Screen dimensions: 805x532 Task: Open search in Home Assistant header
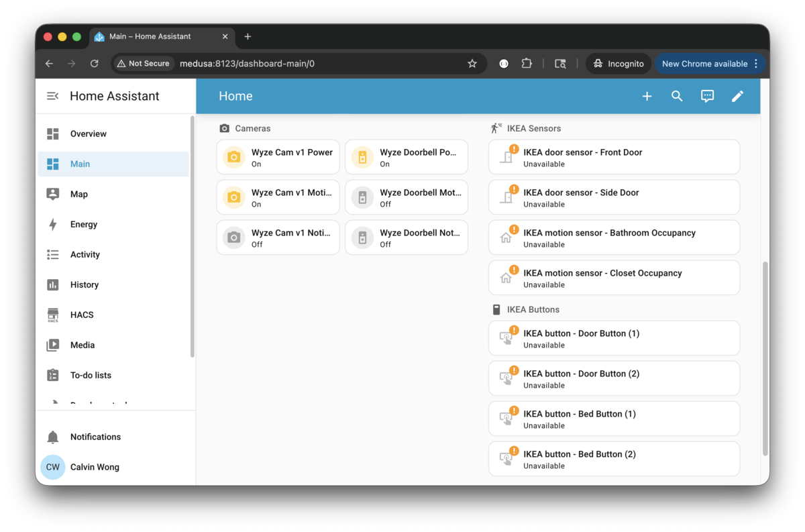pyautogui.click(x=677, y=96)
